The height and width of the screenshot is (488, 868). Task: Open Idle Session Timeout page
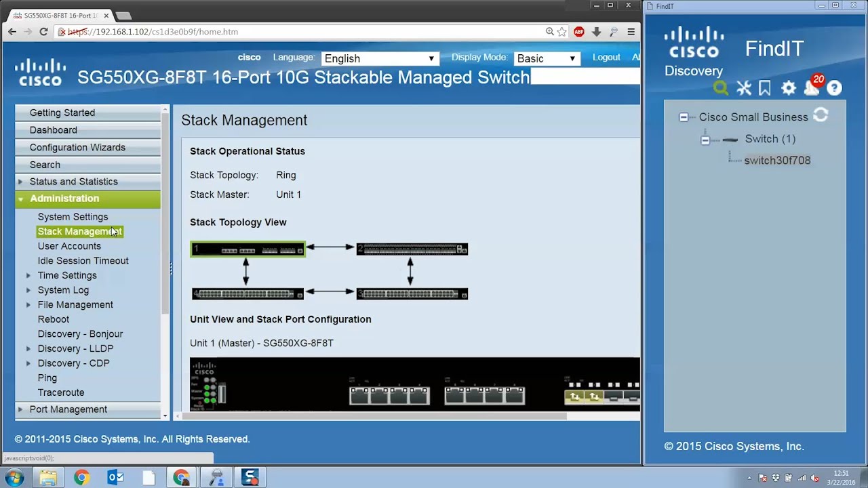tap(83, 261)
